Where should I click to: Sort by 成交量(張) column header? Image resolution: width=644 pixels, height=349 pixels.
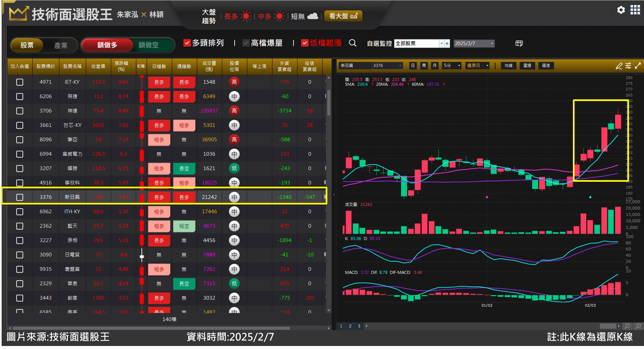(x=209, y=67)
